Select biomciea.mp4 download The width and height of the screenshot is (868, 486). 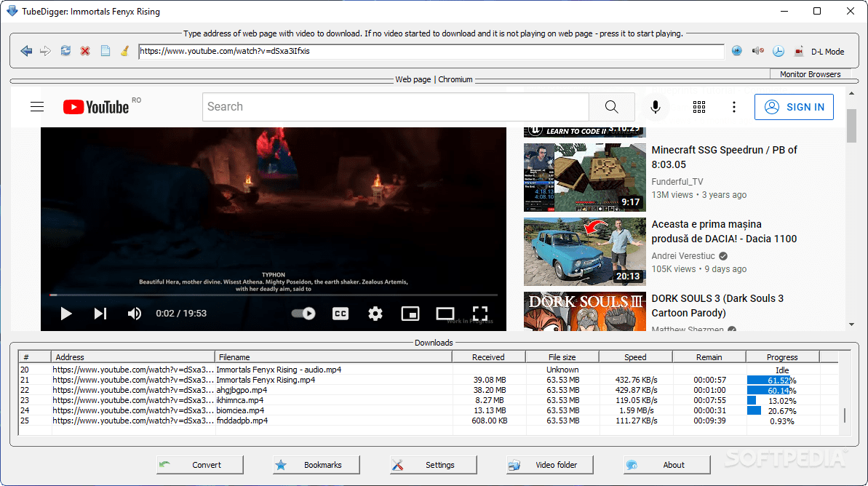(428, 411)
